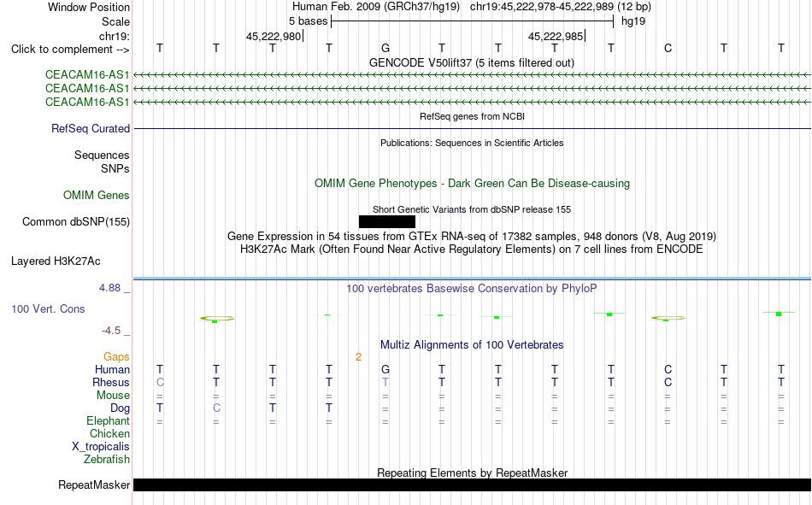Open 'Multiz Alignments of 100 Vertebrates' title

[x=472, y=345]
